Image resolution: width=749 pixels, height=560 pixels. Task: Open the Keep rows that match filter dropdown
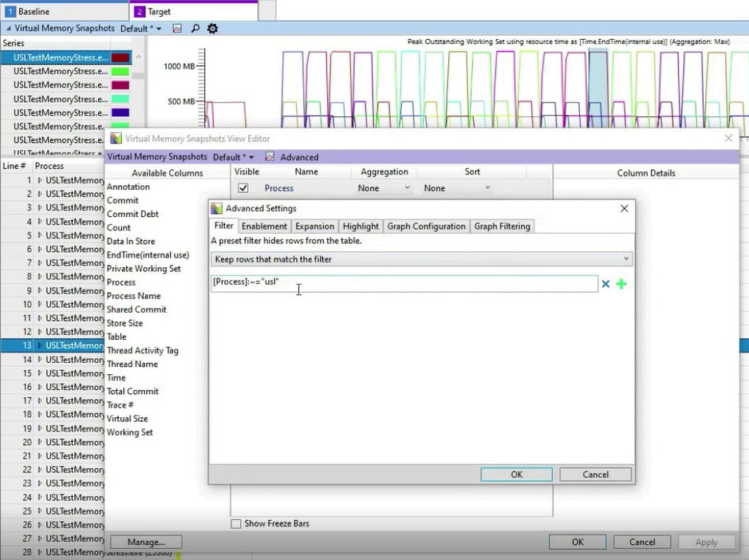(x=422, y=259)
